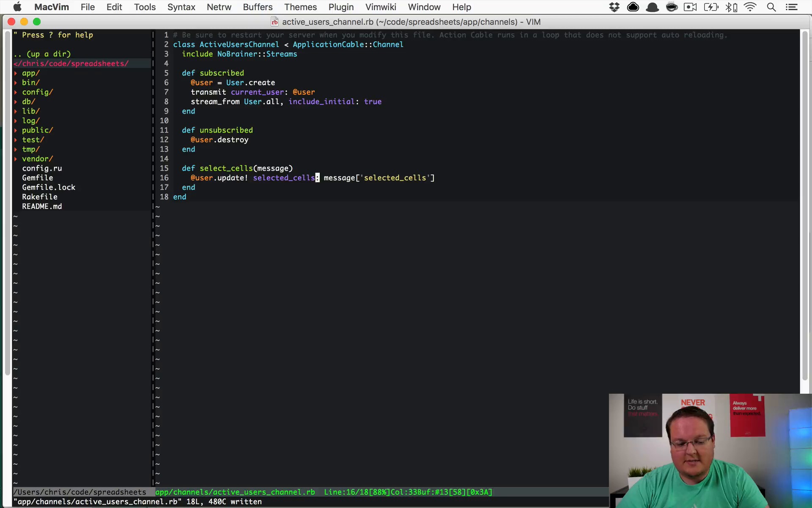Select config.ru in the file tree
The image size is (812, 508).
click(42, 168)
